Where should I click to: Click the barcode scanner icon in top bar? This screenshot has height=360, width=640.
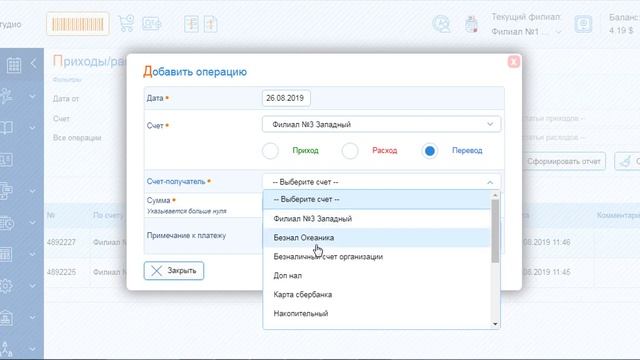(x=78, y=24)
